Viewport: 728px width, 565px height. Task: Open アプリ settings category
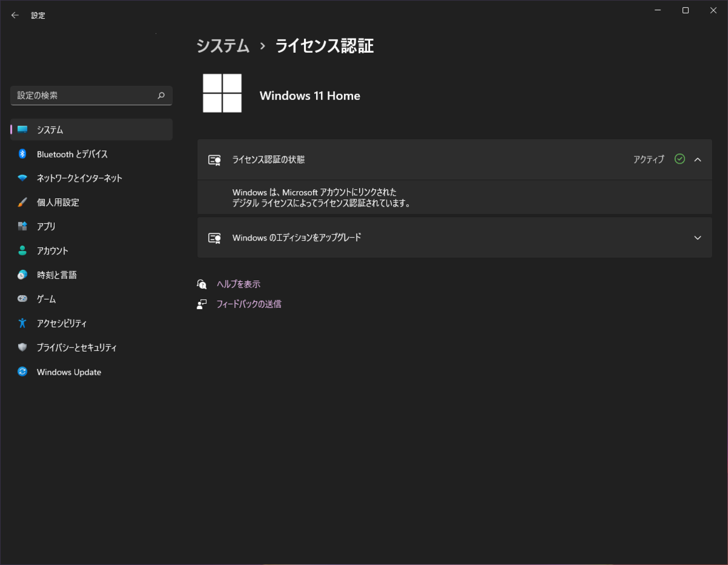92,227
